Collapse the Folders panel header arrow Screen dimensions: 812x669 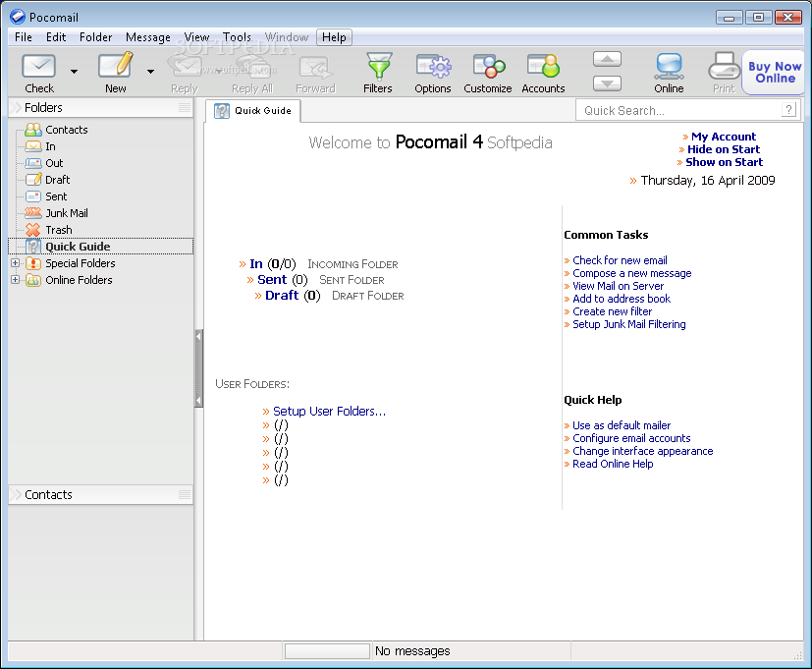tap(16, 107)
